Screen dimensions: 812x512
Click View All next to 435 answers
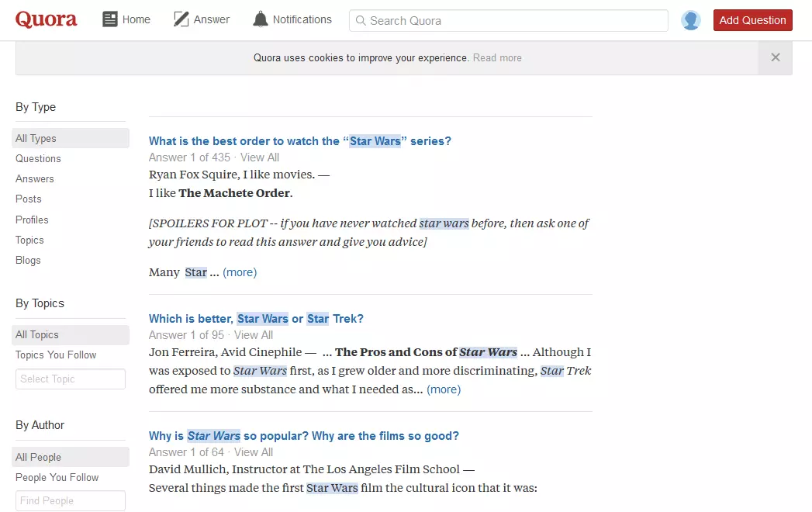tap(260, 157)
